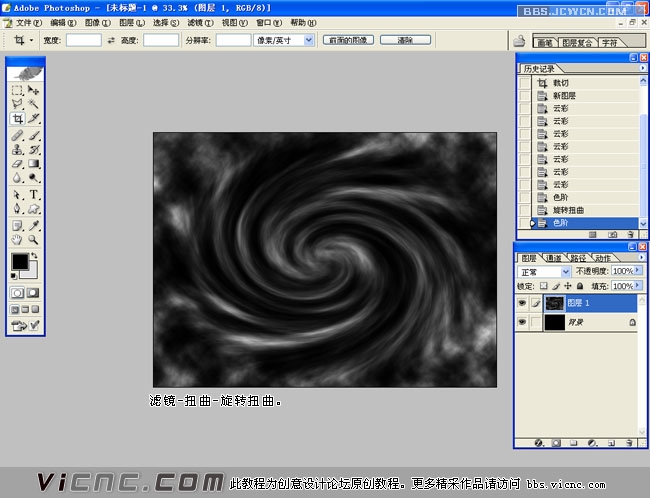650x498 pixels.
Task: Create a new snapshot in the History panel
Action: tap(612, 235)
